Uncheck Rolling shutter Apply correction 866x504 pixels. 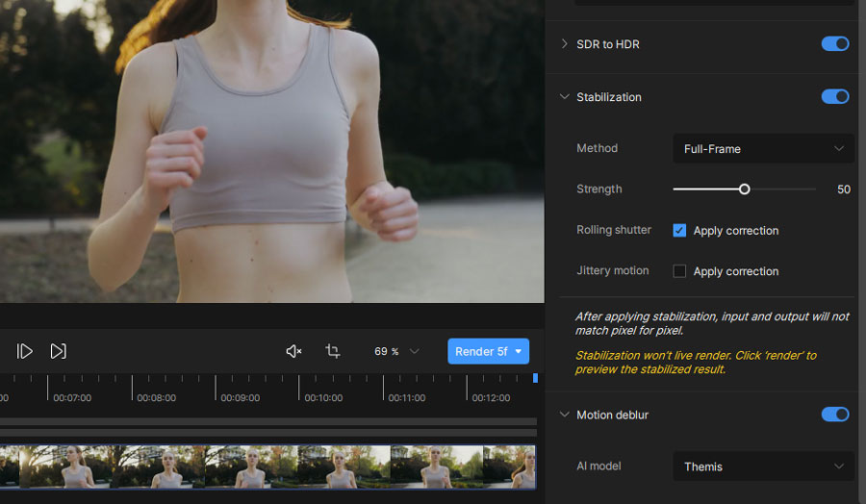(679, 230)
